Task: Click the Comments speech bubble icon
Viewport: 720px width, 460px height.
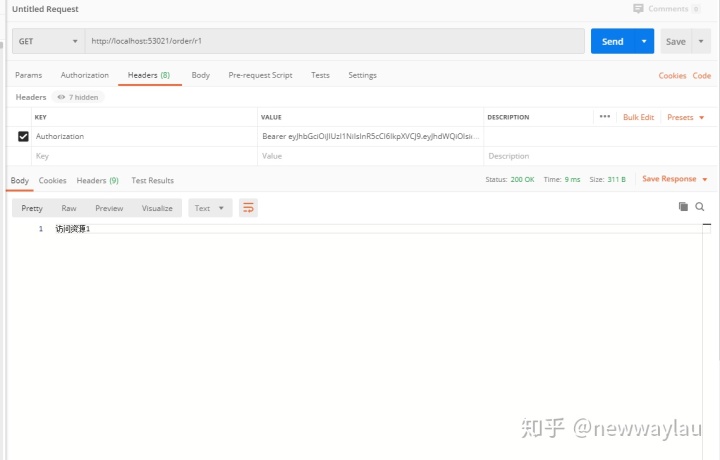Action: (x=638, y=9)
